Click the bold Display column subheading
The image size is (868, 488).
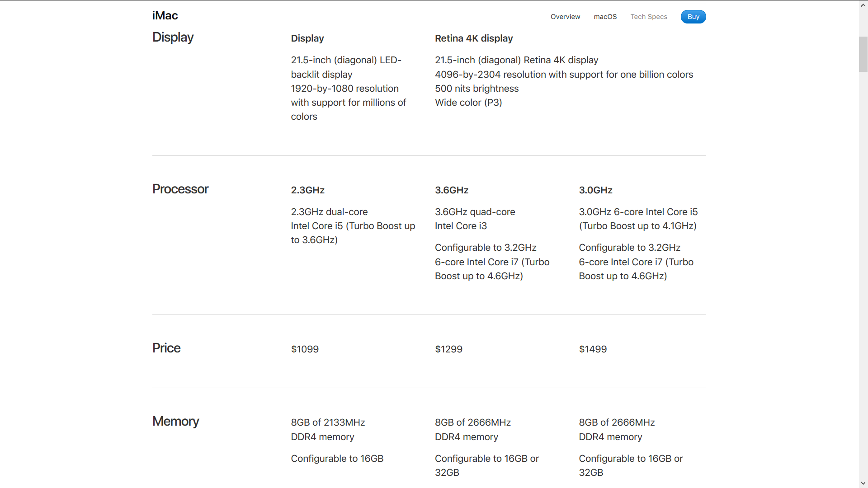point(307,38)
